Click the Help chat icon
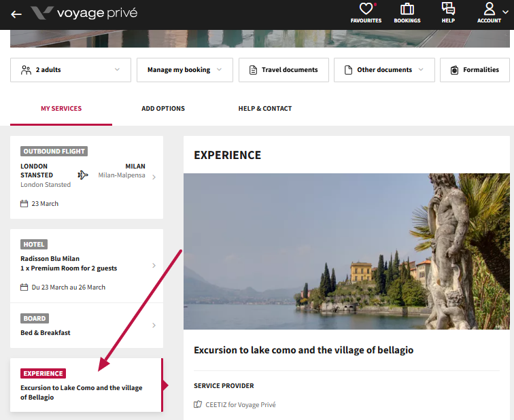Screen dimensions: 514x420 pyautogui.click(x=448, y=8)
